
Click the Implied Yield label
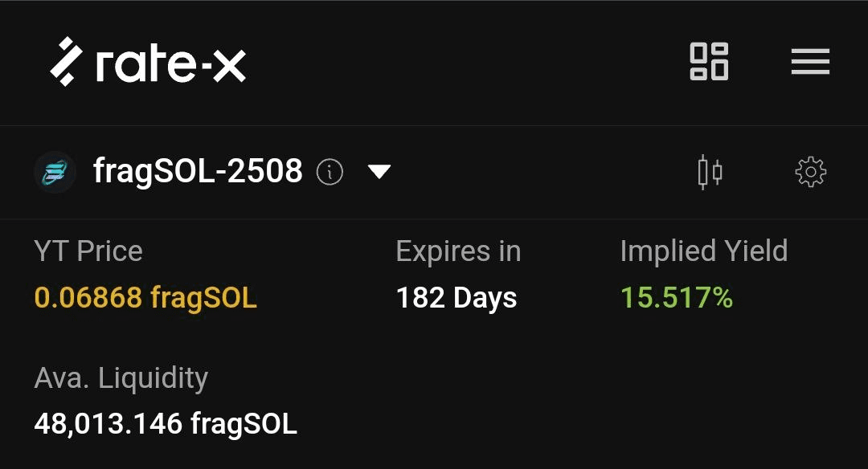703,251
